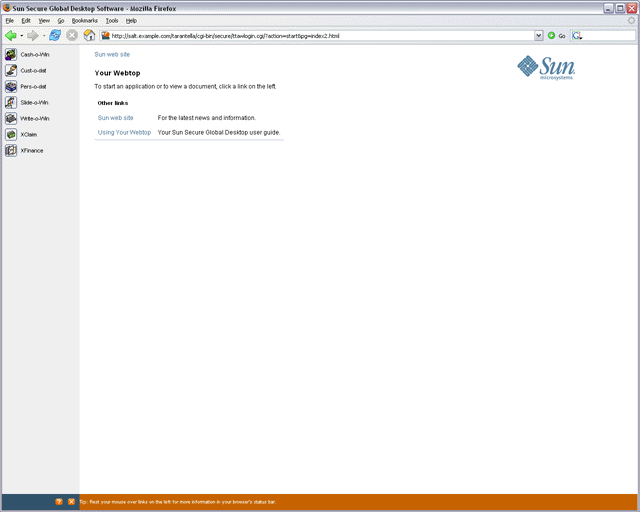Open the search engine selector icon
The image size is (640, 512).
[x=577, y=36]
